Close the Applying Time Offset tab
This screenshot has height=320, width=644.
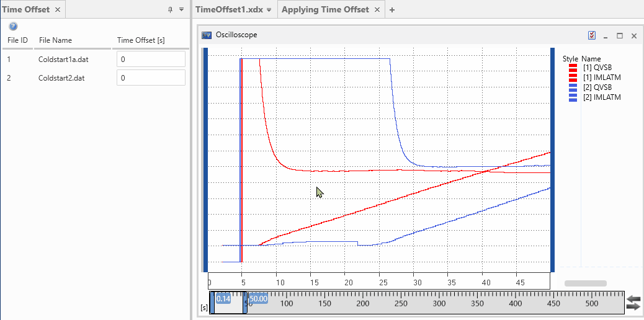(x=378, y=10)
